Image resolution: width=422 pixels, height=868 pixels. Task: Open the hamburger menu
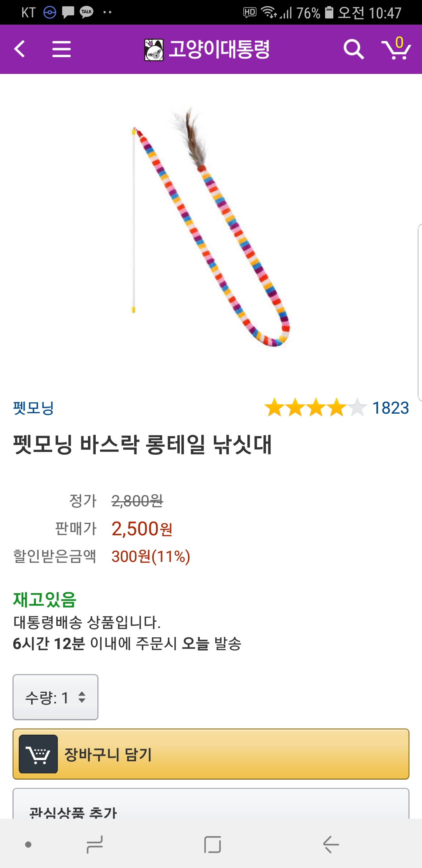click(62, 49)
